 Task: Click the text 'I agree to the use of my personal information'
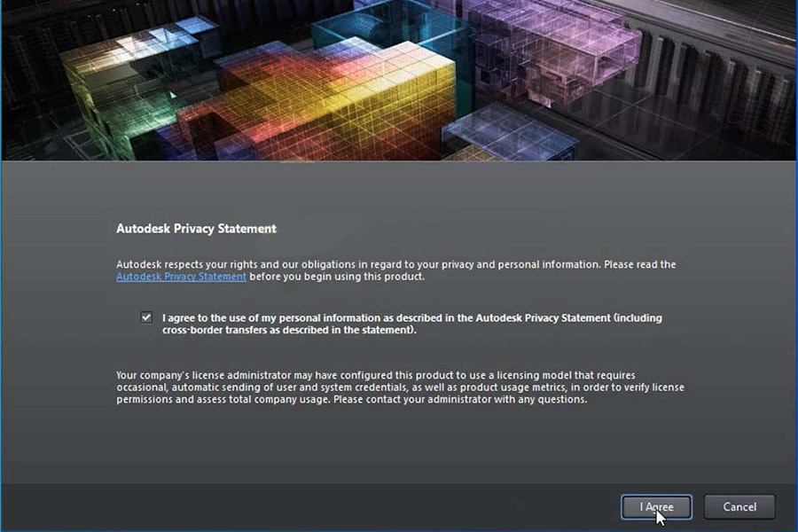pyautogui.click(x=411, y=324)
